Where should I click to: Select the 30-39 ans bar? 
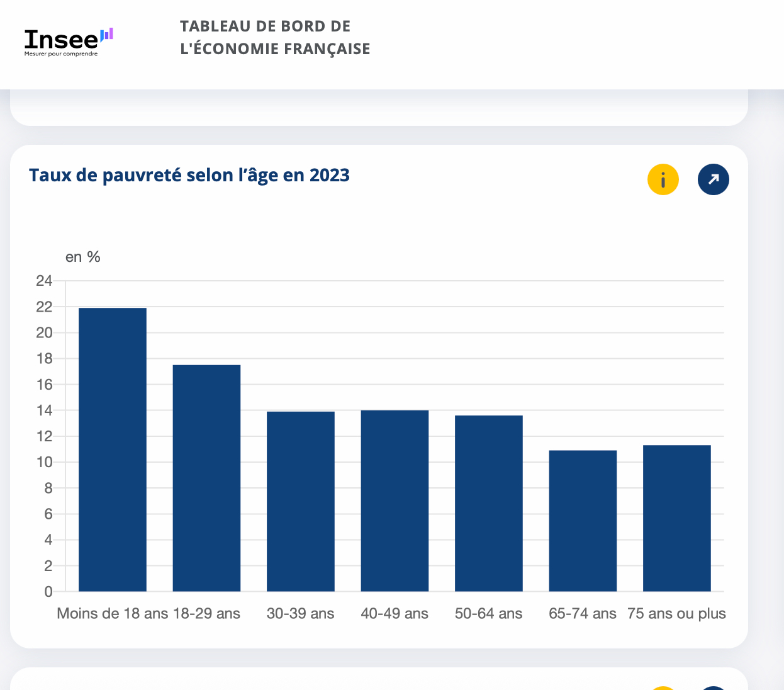click(301, 501)
